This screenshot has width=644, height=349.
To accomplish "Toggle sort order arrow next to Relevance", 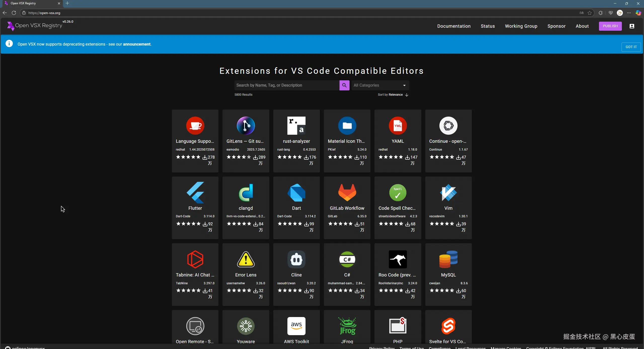I will pyautogui.click(x=407, y=95).
